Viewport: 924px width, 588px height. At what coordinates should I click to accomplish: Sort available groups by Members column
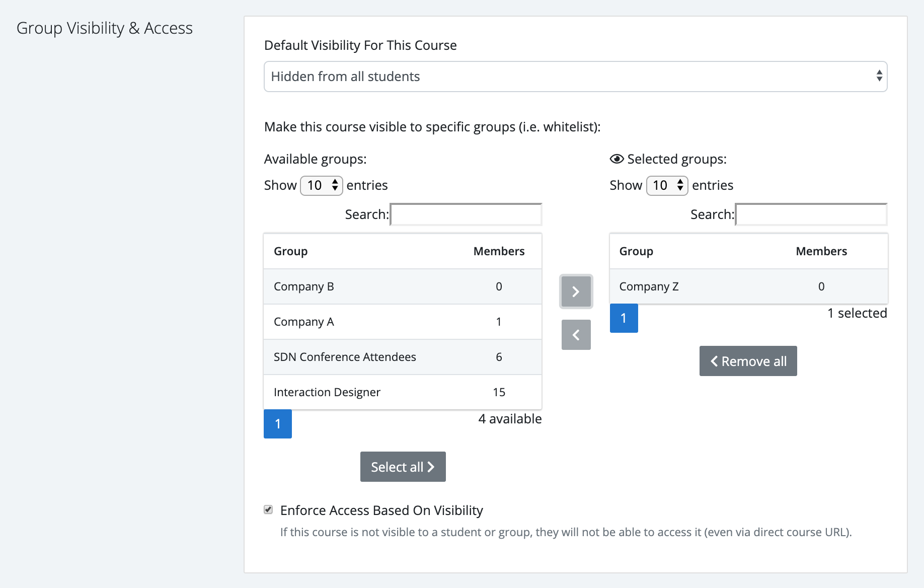coord(499,251)
